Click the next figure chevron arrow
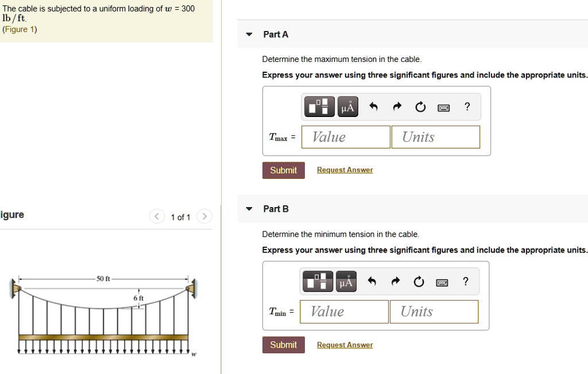Image resolution: width=588 pixels, height=374 pixels. (204, 216)
